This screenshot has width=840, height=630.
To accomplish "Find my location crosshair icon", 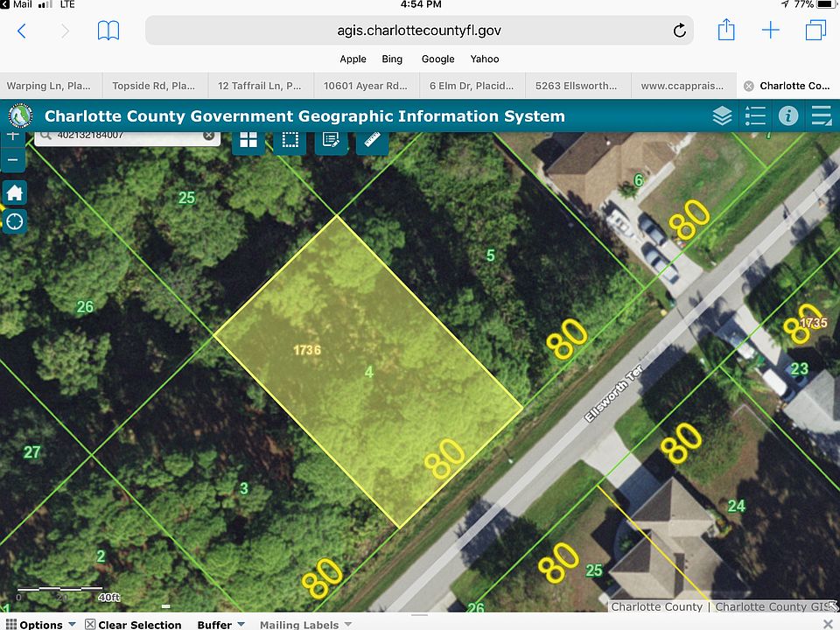I will click(x=15, y=220).
